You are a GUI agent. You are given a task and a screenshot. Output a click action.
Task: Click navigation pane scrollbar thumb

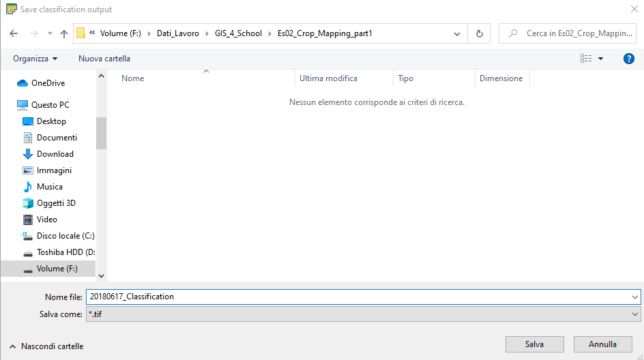pyautogui.click(x=102, y=133)
